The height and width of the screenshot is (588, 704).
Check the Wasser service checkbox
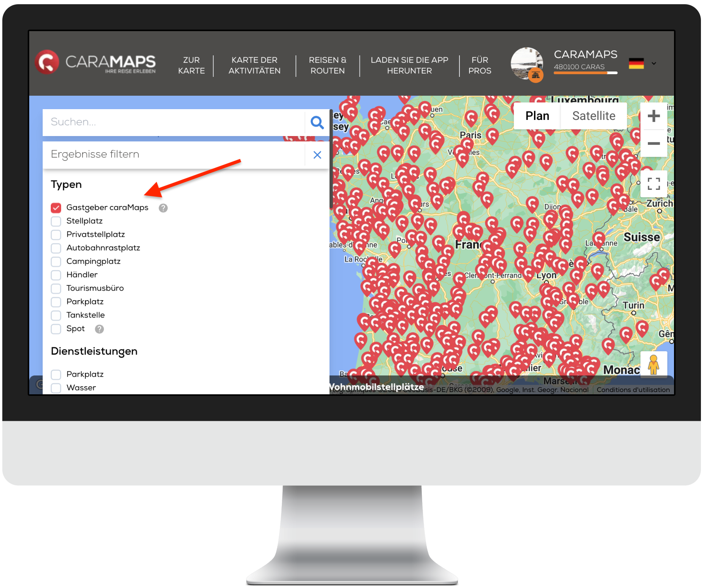coord(56,388)
